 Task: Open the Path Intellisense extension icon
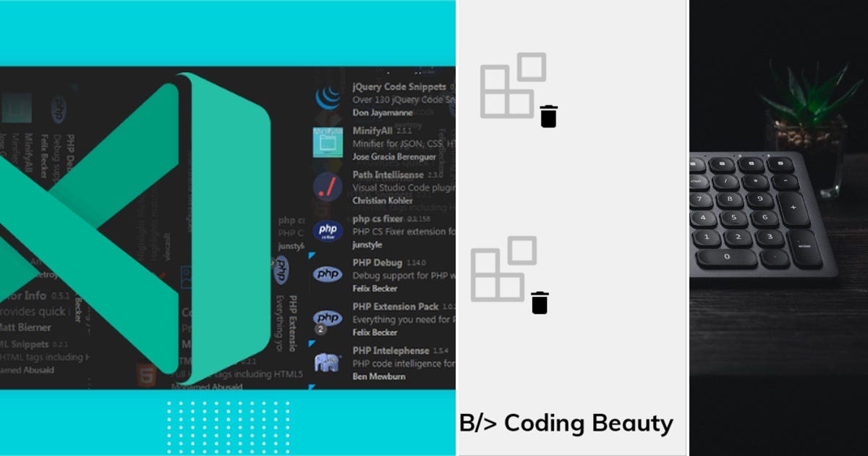[328, 186]
